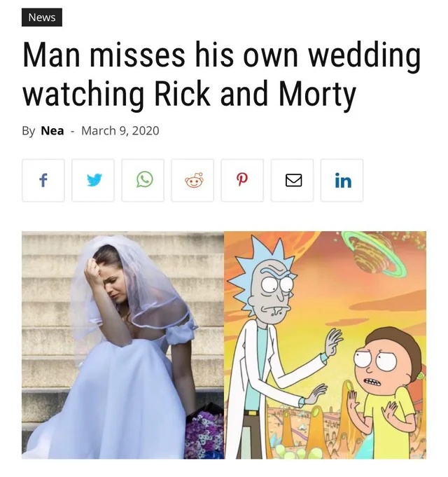The height and width of the screenshot is (477, 448).
Task: Click the March 9, 2020 date
Action: pyautogui.click(x=120, y=130)
